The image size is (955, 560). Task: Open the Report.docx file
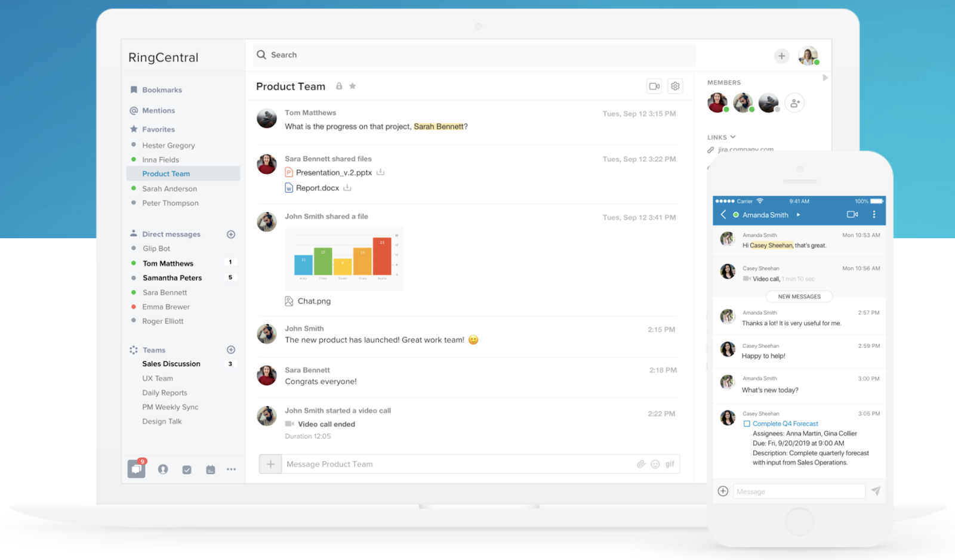[318, 188]
